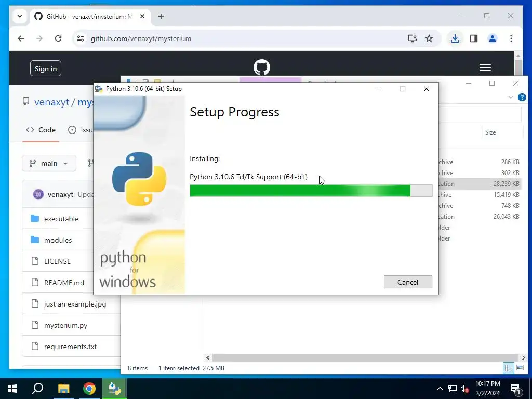This screenshot has width=532, height=399.
Task: Open Chrome three-dot menu
Action: [x=511, y=38]
